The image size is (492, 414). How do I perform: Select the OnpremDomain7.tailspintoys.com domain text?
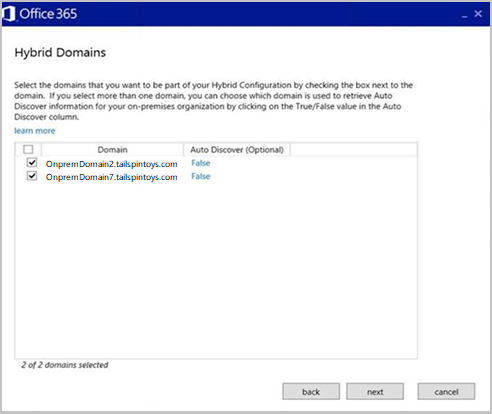[112, 177]
